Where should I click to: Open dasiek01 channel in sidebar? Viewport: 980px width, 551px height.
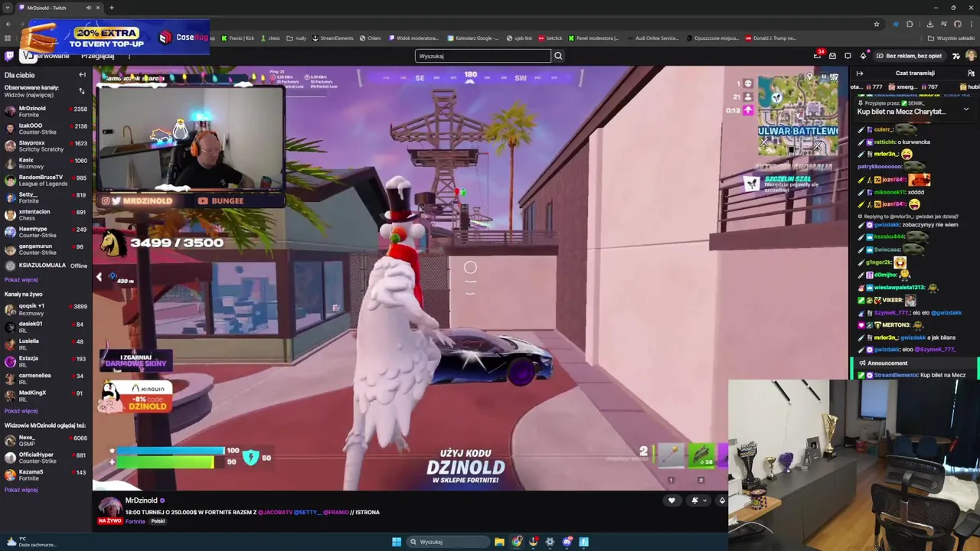point(45,327)
